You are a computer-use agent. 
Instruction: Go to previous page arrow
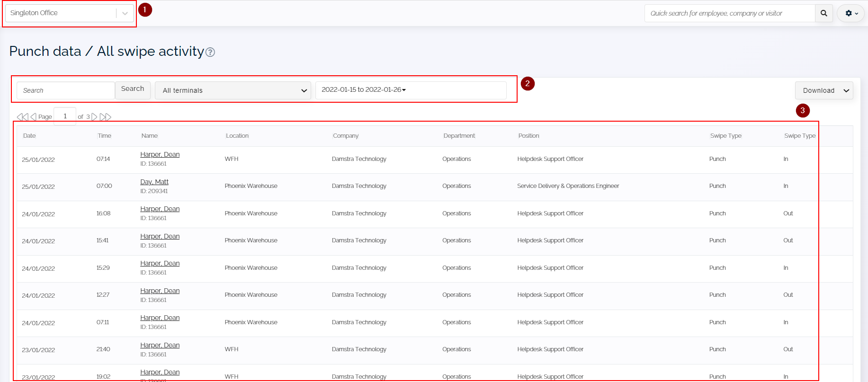[33, 117]
